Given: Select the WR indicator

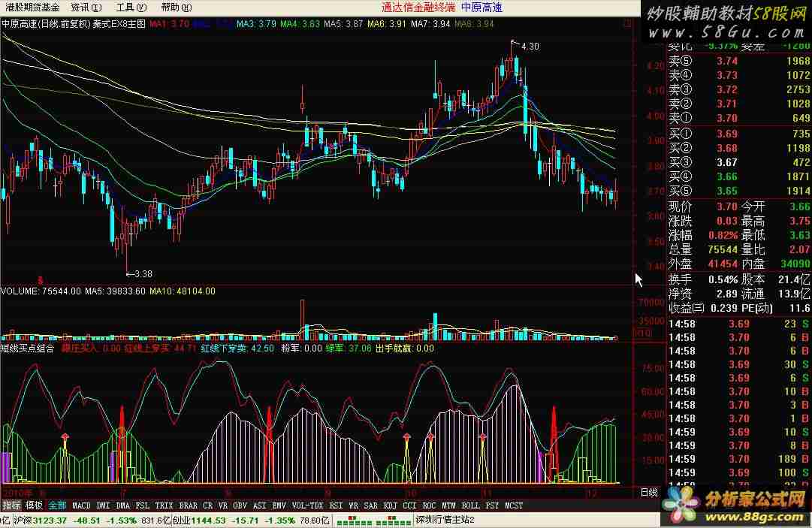Looking at the screenshot, I should click(354, 505).
